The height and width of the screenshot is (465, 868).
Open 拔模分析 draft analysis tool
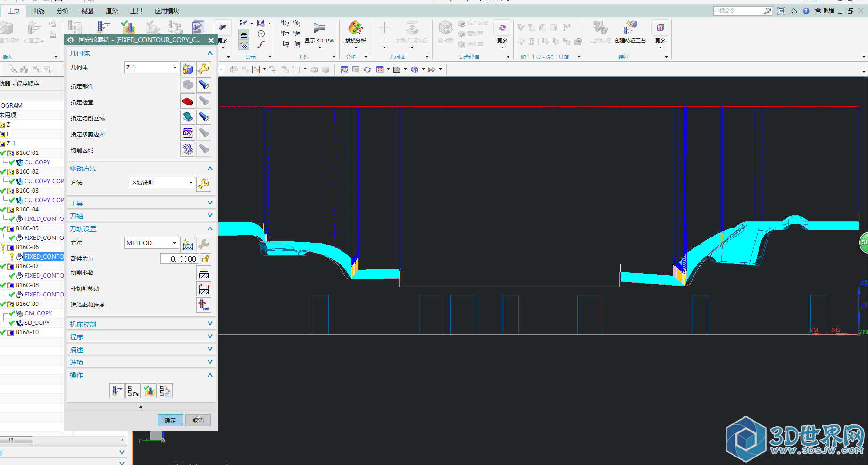(355, 33)
